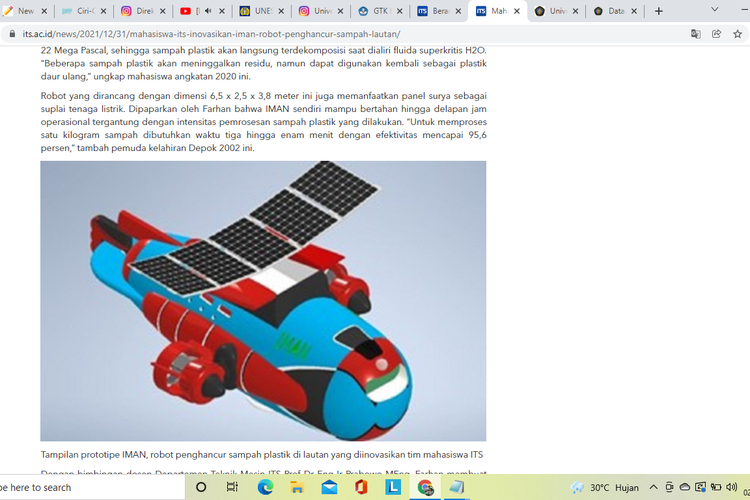Open Microsoft Edge from the taskbar
This screenshot has height=500, width=750.
(x=265, y=487)
